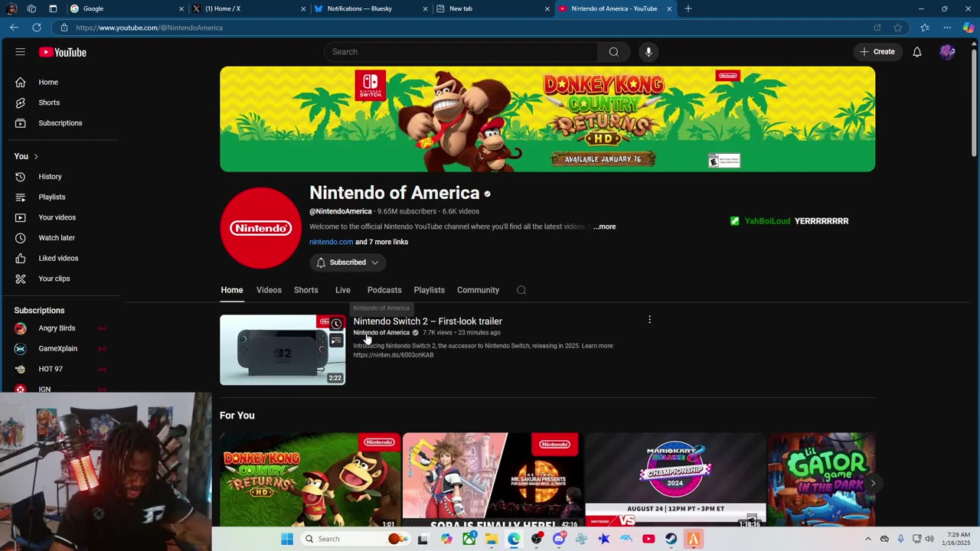Open Steam from the taskbar
The width and height of the screenshot is (980, 551).
[x=671, y=539]
